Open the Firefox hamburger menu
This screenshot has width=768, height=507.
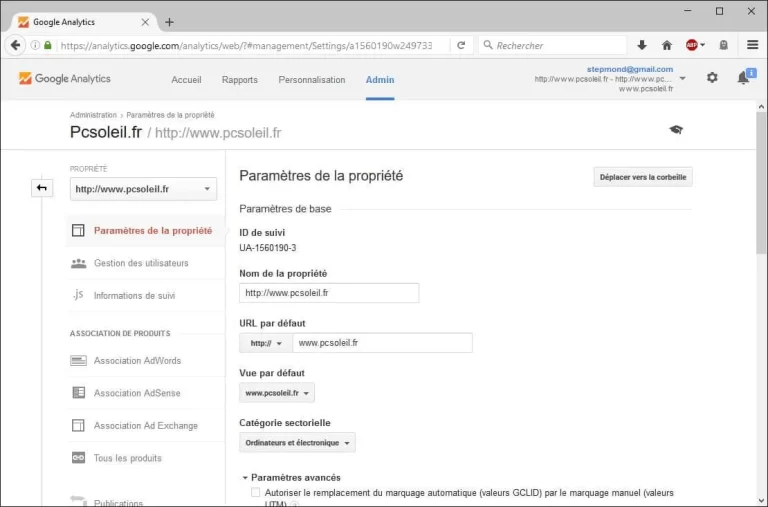click(x=752, y=45)
